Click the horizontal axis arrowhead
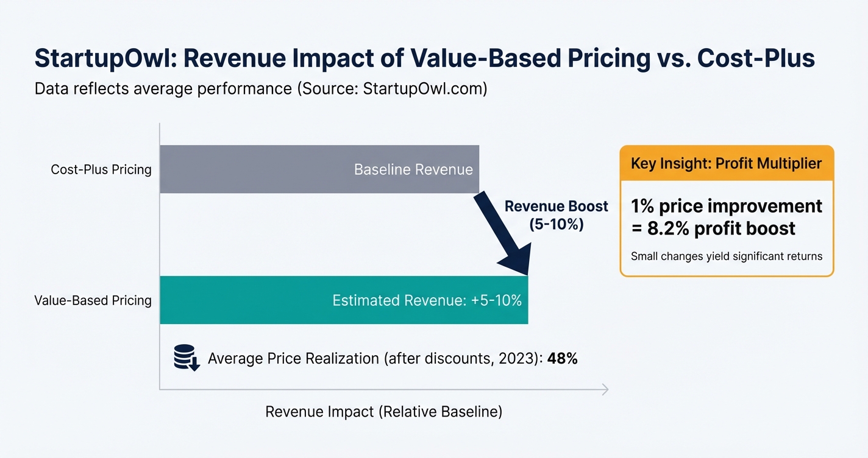The height and width of the screenshot is (458, 868). [604, 390]
